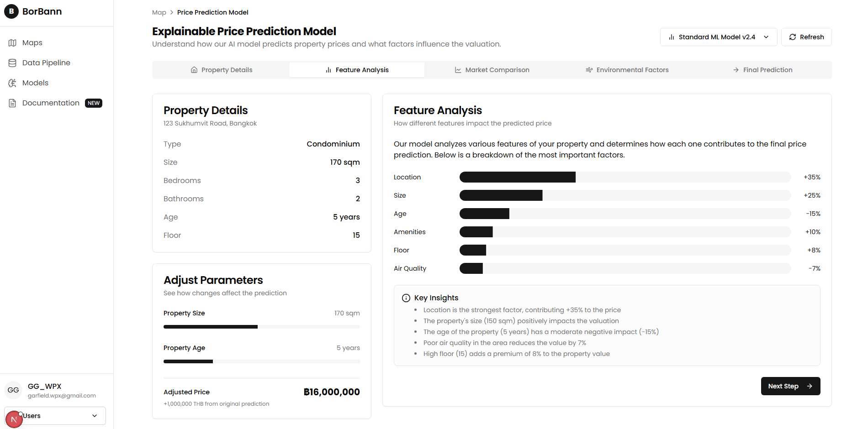Switch to the Property Details tab
The height and width of the screenshot is (429, 868).
tap(221, 70)
